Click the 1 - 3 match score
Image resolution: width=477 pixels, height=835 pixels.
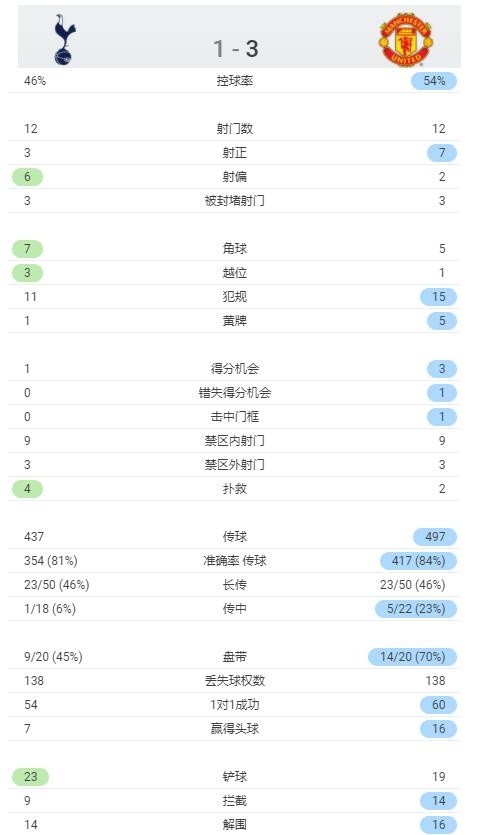[236, 48]
